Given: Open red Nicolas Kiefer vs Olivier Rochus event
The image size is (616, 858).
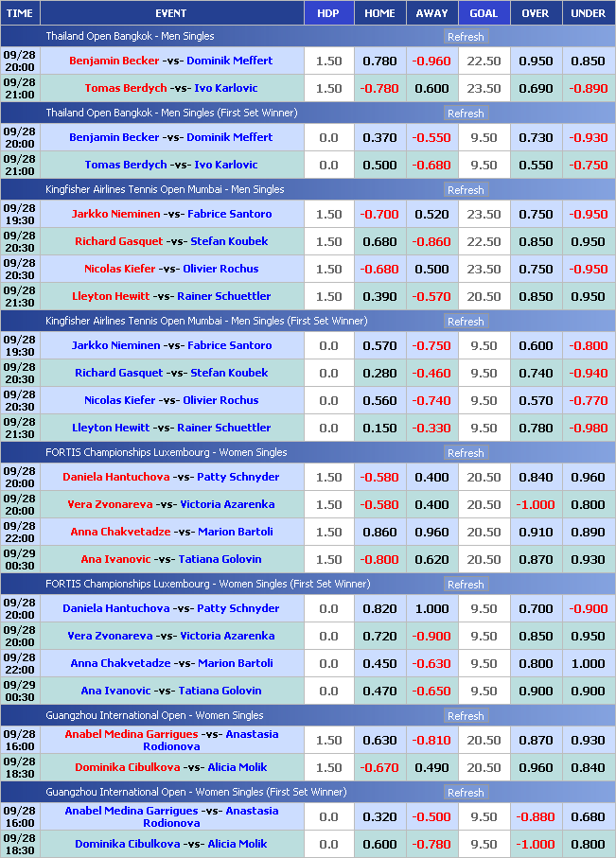Looking at the screenshot, I should 170,270.
